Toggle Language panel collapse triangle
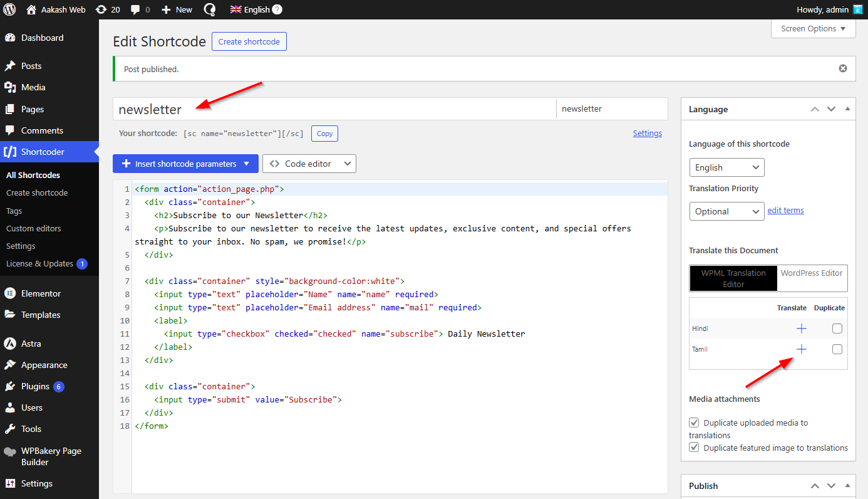Image resolution: width=868 pixels, height=499 pixels. 847,109
